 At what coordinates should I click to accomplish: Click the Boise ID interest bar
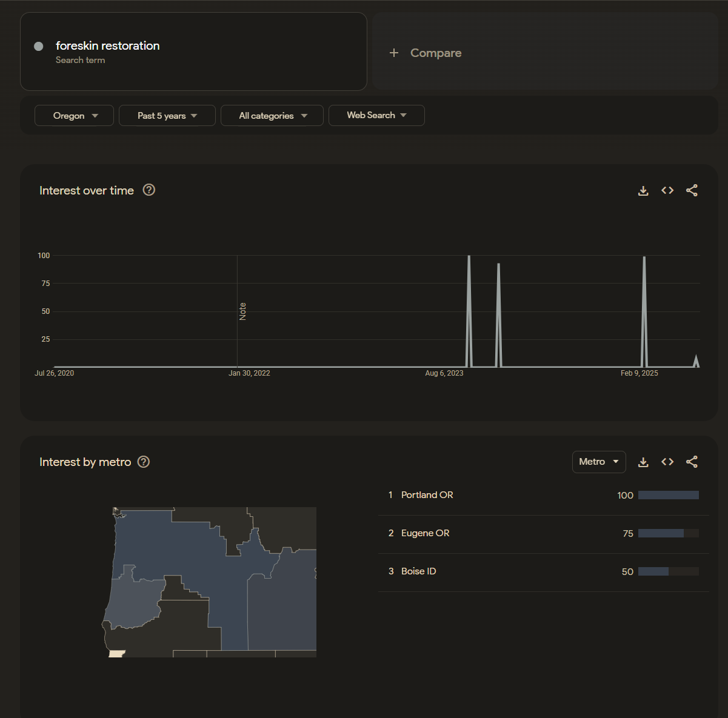coord(669,571)
